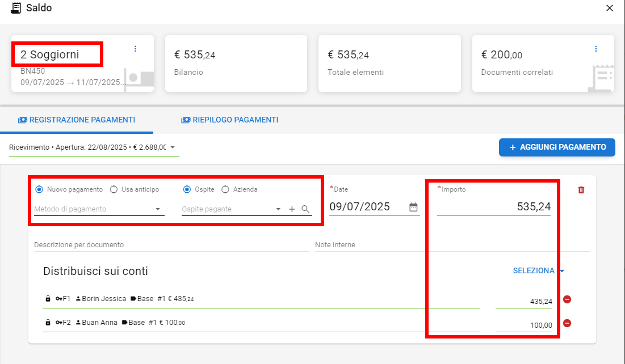The image size is (625, 364).
Task: Click the red trash icon to delete payment
Action: pyautogui.click(x=581, y=190)
